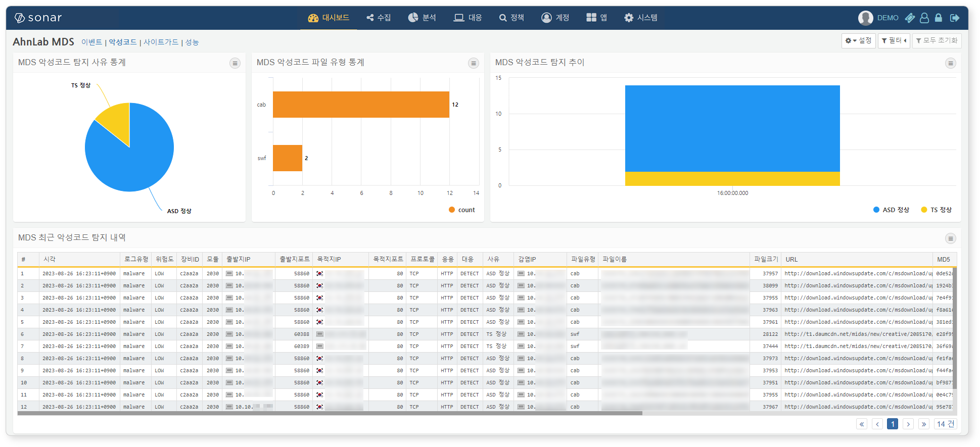Click the yellow TS 정상 pie slice
This screenshot has width=980, height=447.
(x=117, y=121)
